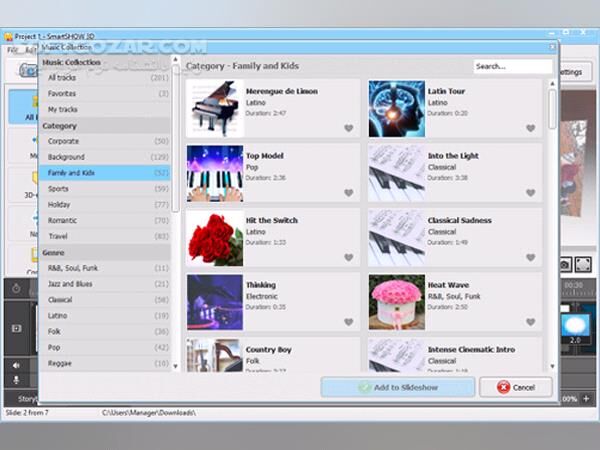Click heart icon on Latin Tour track

531,128
